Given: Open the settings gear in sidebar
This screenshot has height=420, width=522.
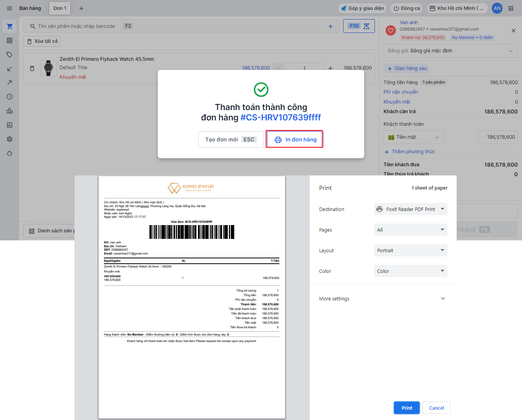Looking at the screenshot, I should [x=10, y=139].
